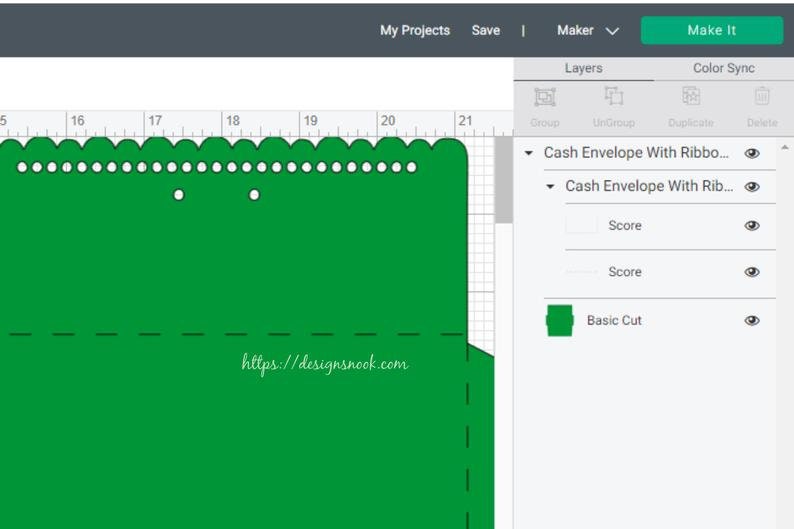Image resolution: width=794 pixels, height=529 pixels.
Task: Select the first Score layer line swatch
Action: 581,225
